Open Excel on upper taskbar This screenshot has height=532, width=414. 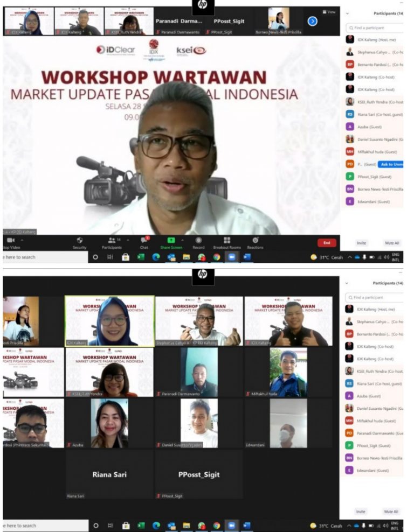tap(141, 257)
